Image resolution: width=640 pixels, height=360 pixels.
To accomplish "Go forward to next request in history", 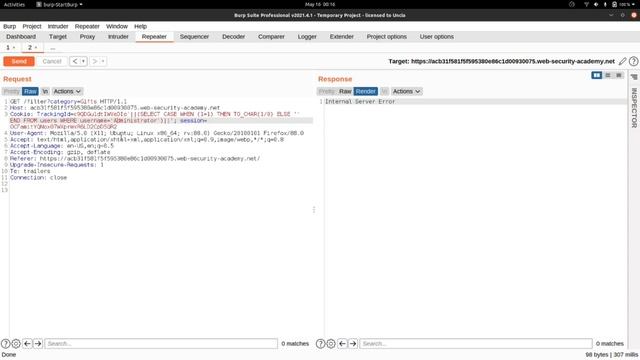I will (95, 61).
